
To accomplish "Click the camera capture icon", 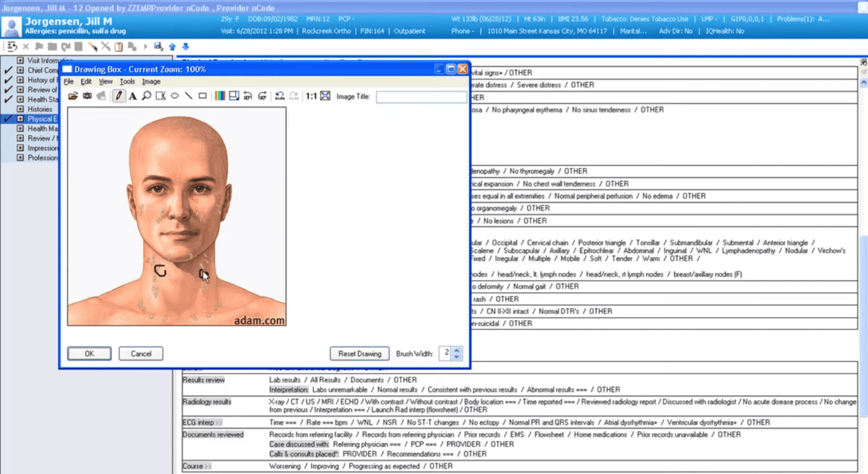I will tap(87, 96).
